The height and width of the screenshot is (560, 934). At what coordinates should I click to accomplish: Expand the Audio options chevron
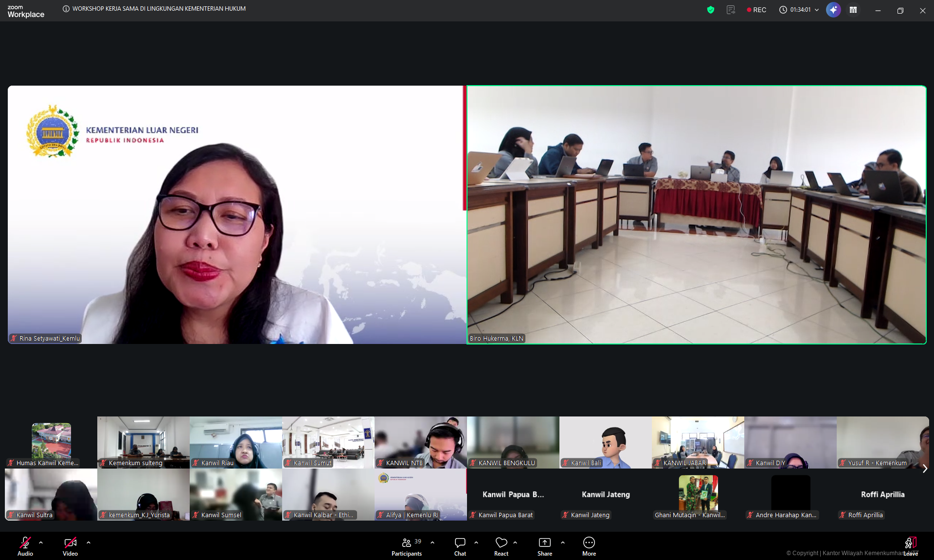(40, 543)
